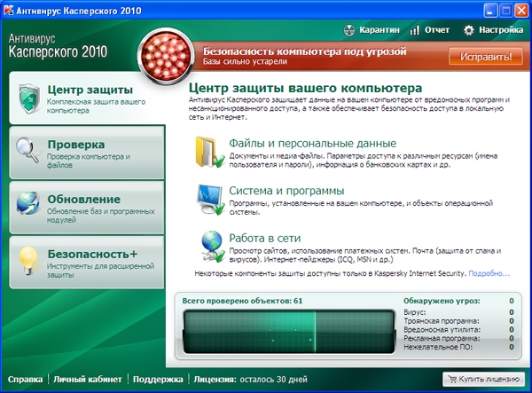Open Работа в сети heading
Screen dimensions: 532x393
click(265, 239)
